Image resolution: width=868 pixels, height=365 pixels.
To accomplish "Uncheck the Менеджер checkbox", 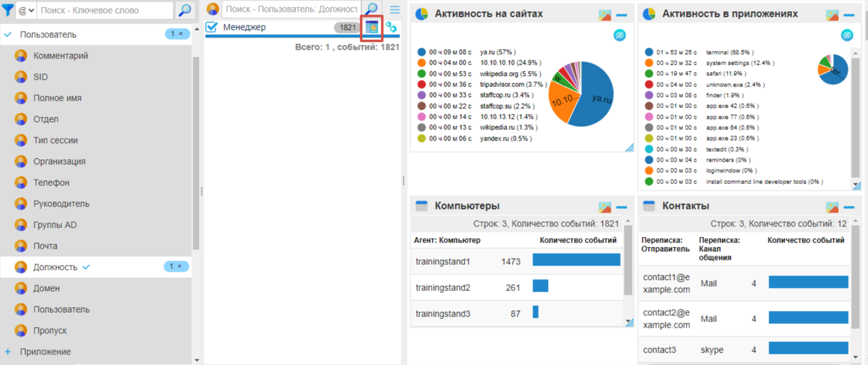I will (211, 27).
